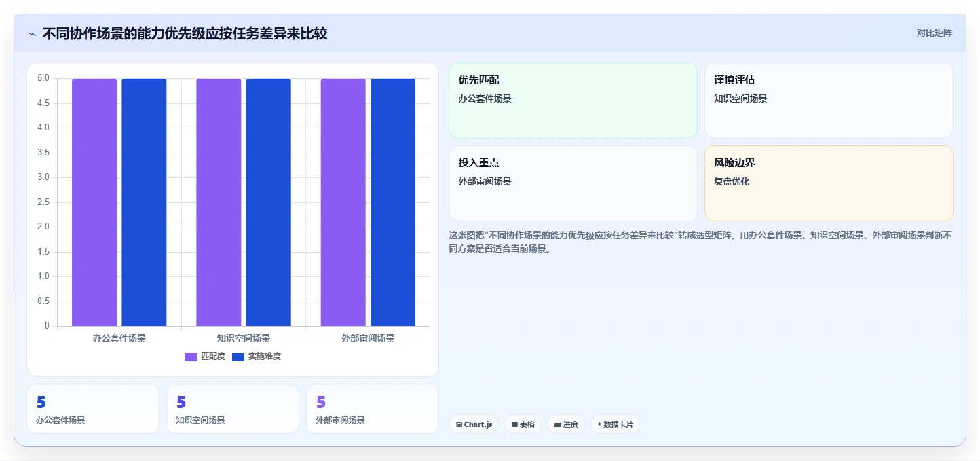Click the 知识空间场景 stat card below chart
Image resolution: width=980 pixels, height=461 pixels.
233,409
